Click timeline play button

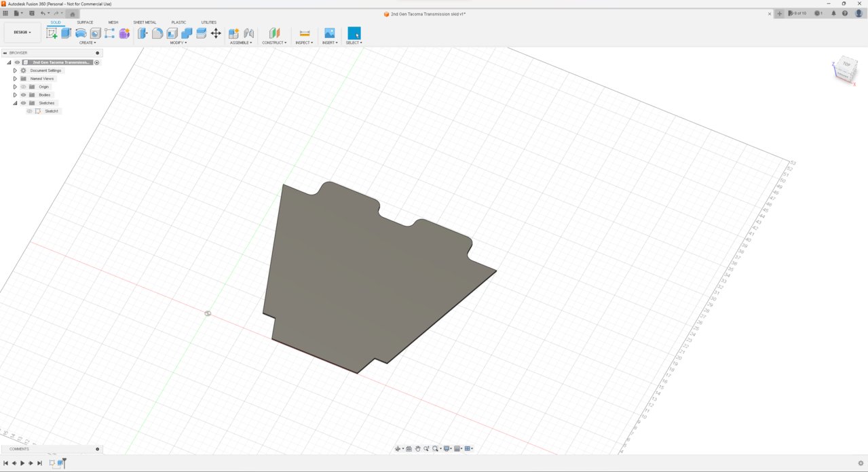tap(22, 463)
